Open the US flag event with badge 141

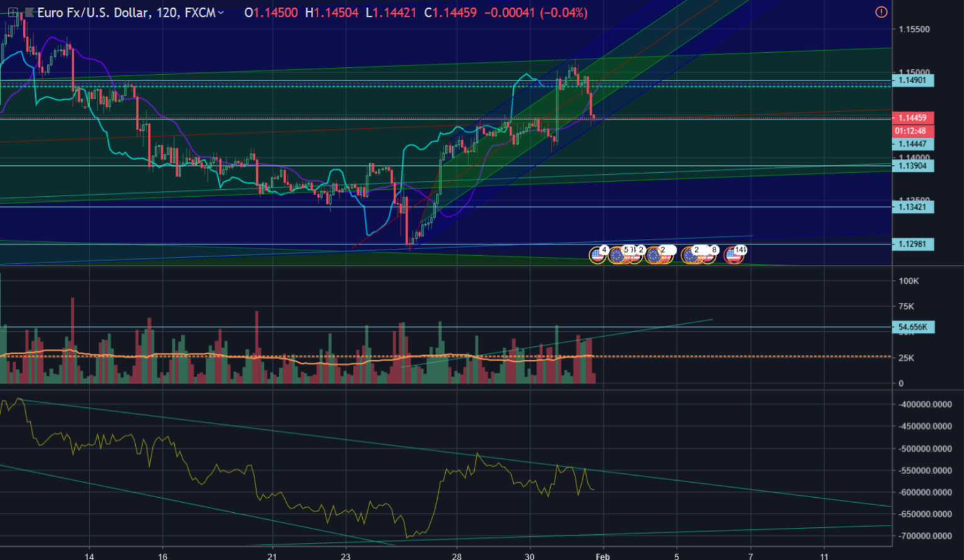coord(734,255)
